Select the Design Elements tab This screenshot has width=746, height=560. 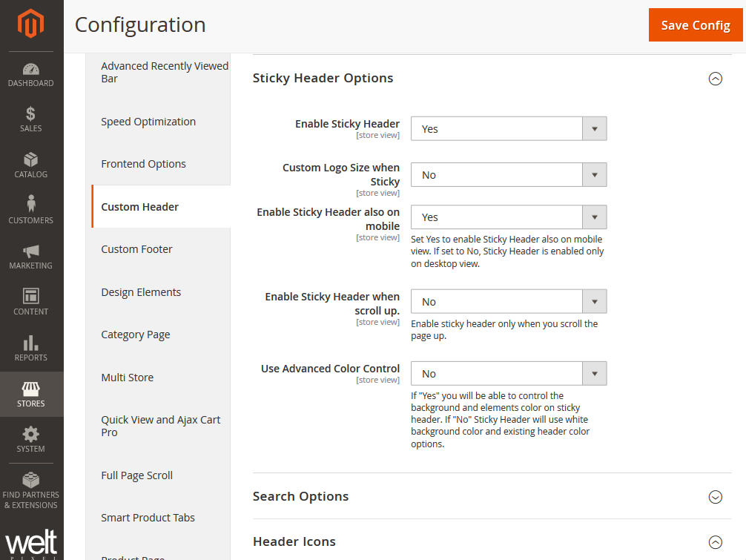pyautogui.click(x=141, y=292)
